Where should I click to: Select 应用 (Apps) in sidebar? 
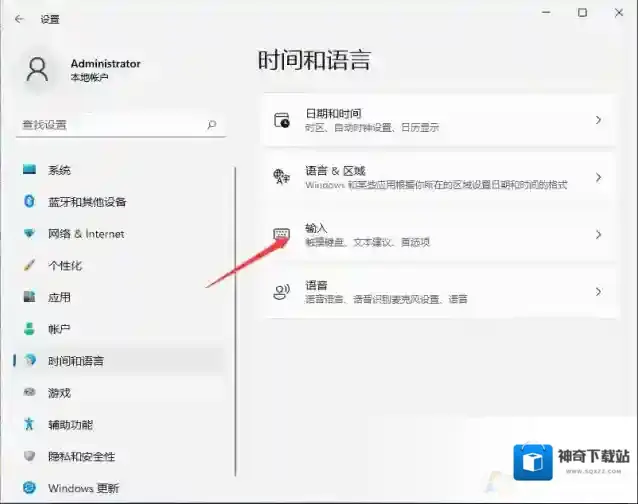59,297
